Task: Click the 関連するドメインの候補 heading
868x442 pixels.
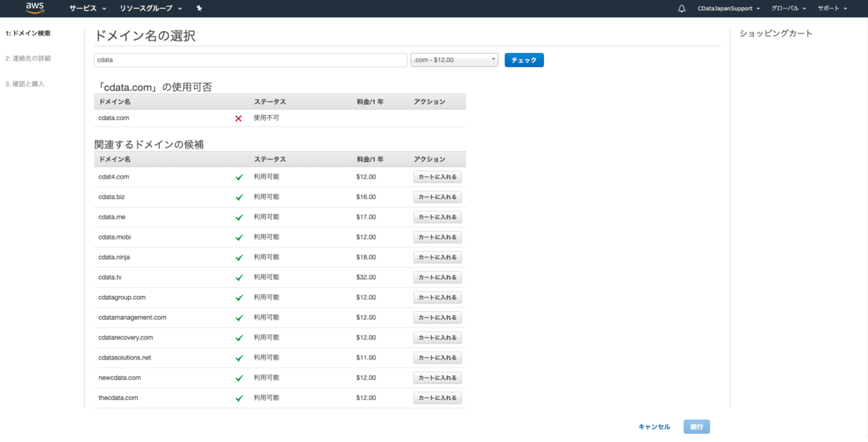Action: 149,144
